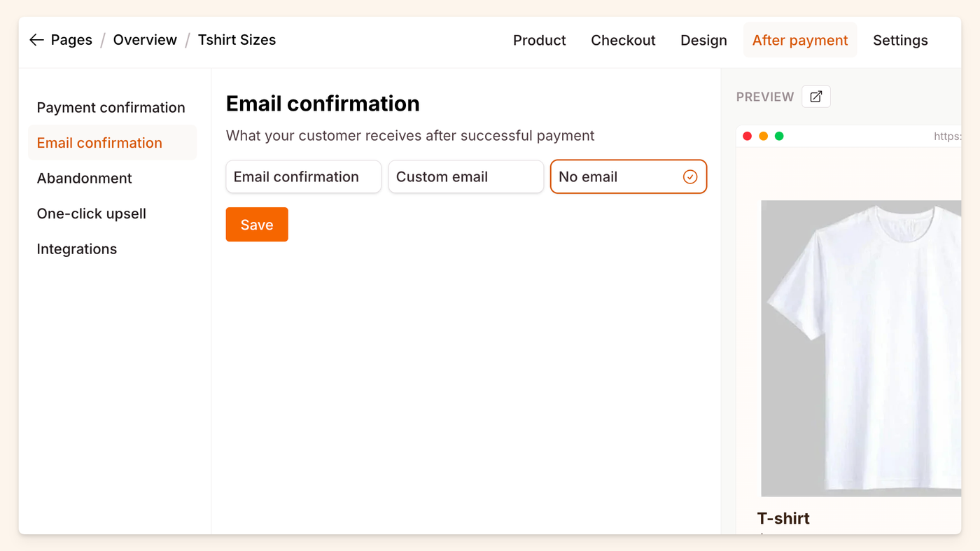Go to One-click upsell section
This screenshot has height=551, width=980.
[91, 214]
